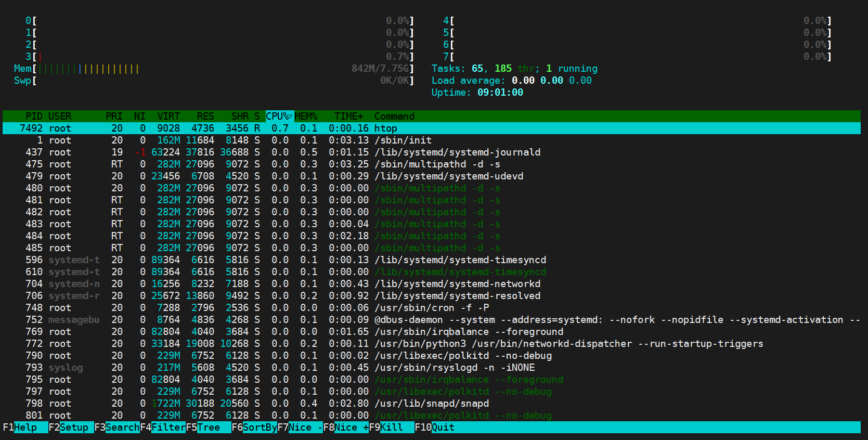This screenshot has width=868, height=440.
Task: Select PID 797 polkitd thread row
Action: (432, 392)
